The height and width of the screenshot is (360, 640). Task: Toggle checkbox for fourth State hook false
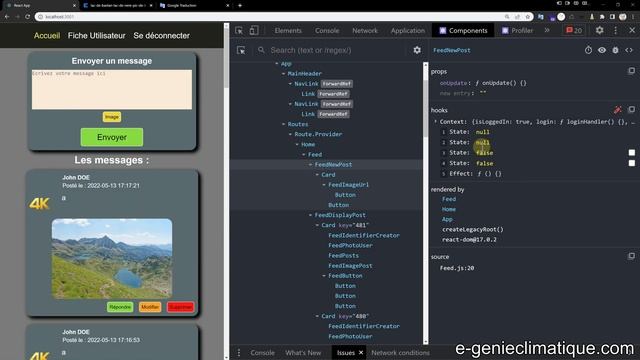pos(631,163)
